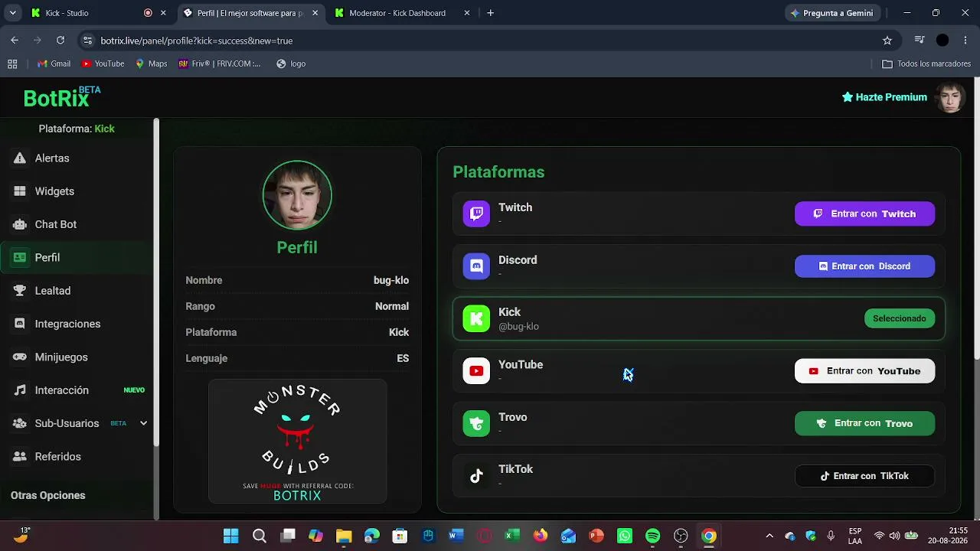Launch Firefox from the taskbar

(541, 536)
